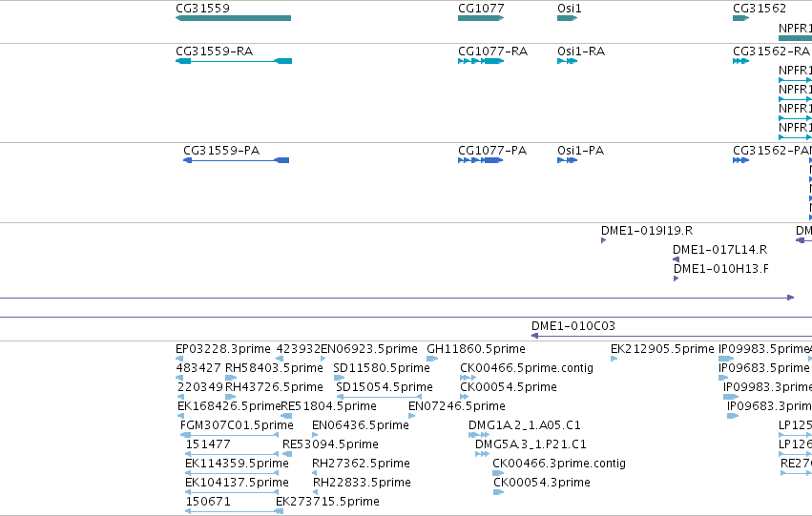Select DME1-017L14.R clone end

coord(676,259)
